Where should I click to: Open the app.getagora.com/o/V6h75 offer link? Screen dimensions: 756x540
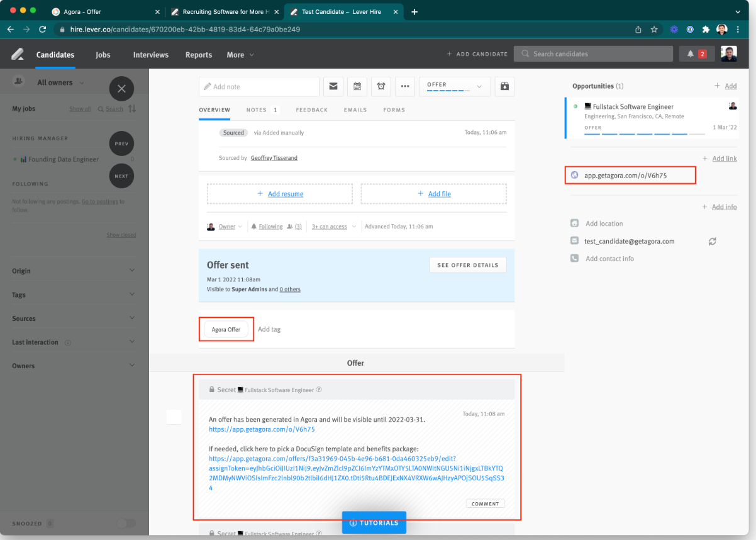click(630, 175)
